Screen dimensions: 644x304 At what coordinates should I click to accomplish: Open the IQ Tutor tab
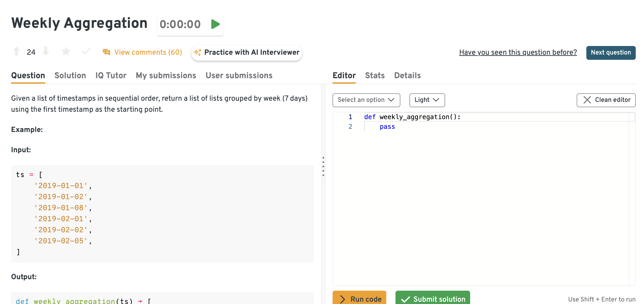point(111,75)
